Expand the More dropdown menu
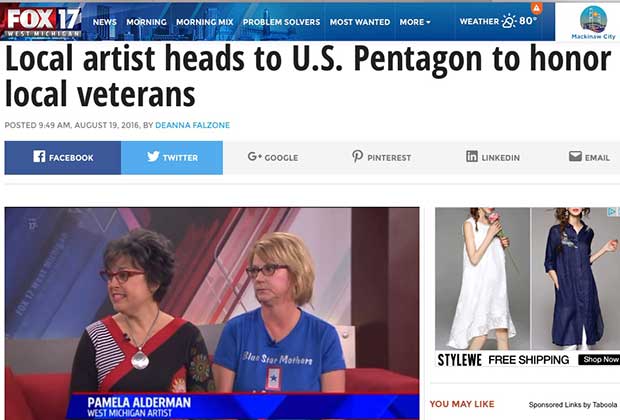 415,22
